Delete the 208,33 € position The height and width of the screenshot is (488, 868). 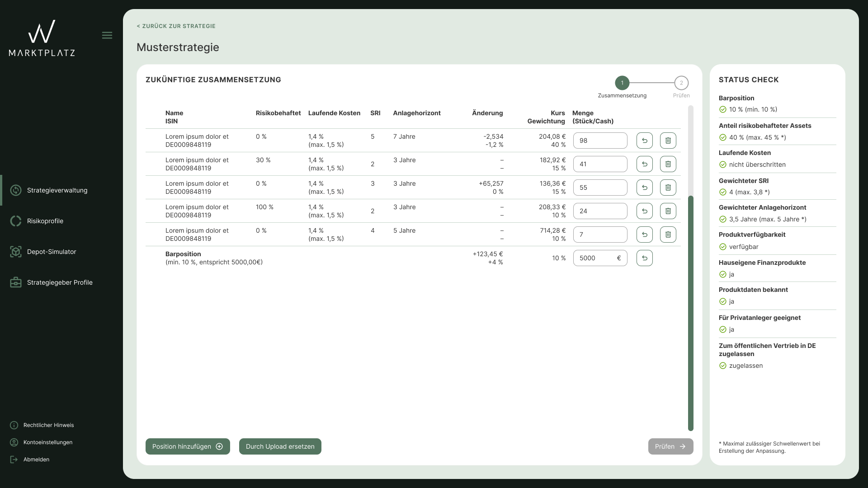click(668, 211)
